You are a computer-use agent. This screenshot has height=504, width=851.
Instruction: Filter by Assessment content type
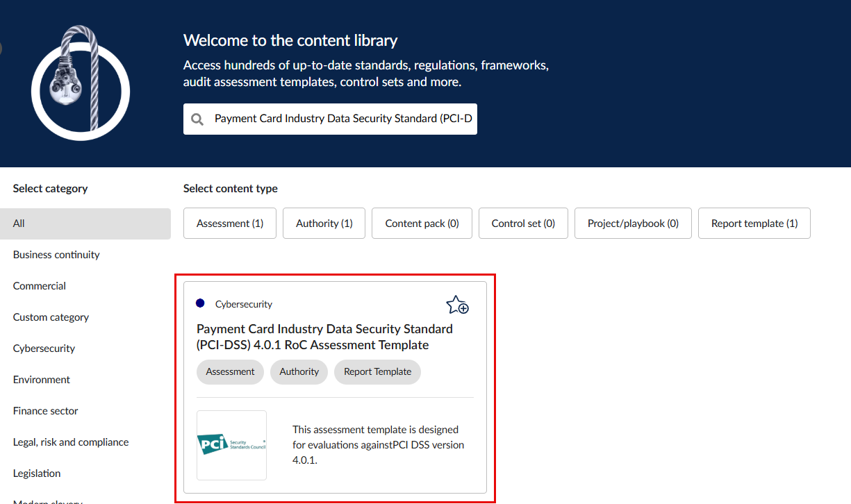coord(230,224)
